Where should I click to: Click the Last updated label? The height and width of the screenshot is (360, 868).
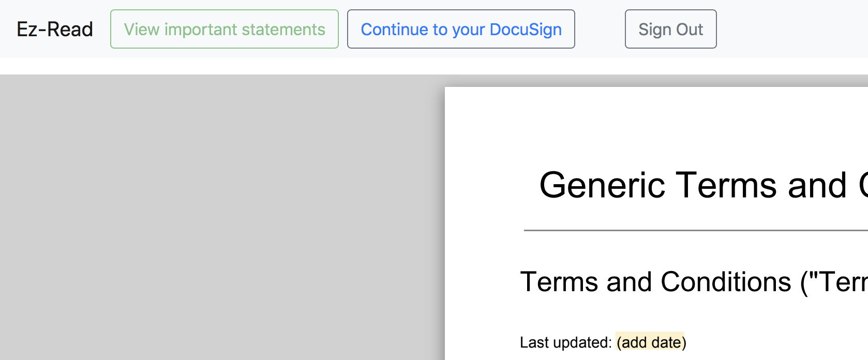pyautogui.click(x=565, y=342)
